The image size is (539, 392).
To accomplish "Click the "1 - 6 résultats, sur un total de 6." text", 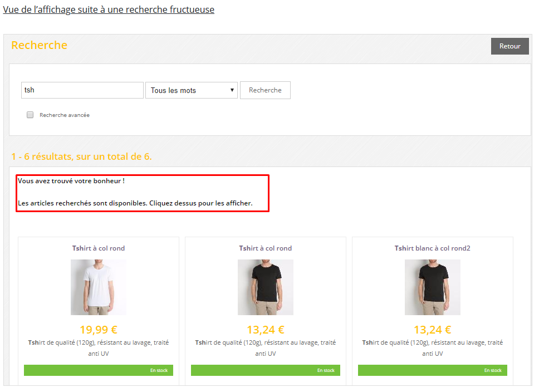I will 81,156.
